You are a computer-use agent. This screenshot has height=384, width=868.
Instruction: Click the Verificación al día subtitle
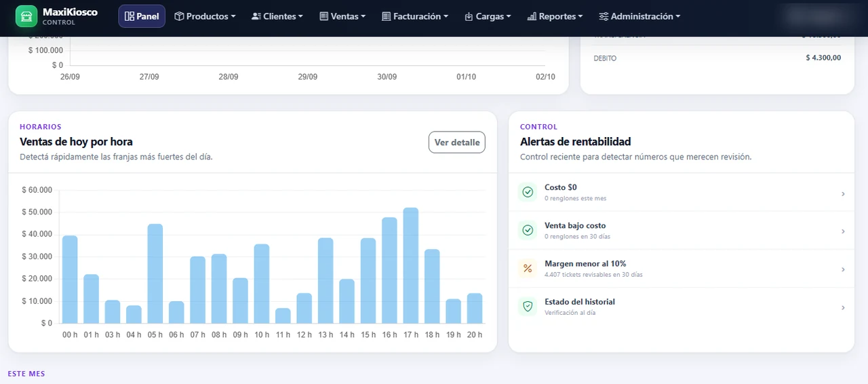(x=570, y=313)
